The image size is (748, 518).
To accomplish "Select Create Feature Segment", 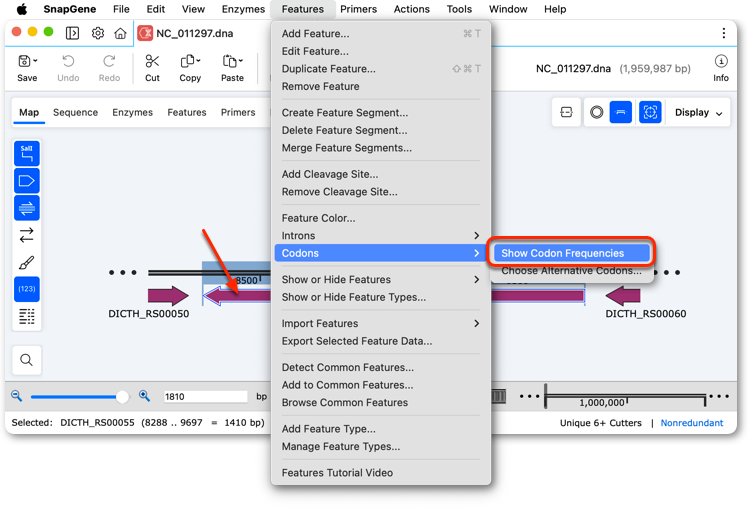I will [380, 113].
